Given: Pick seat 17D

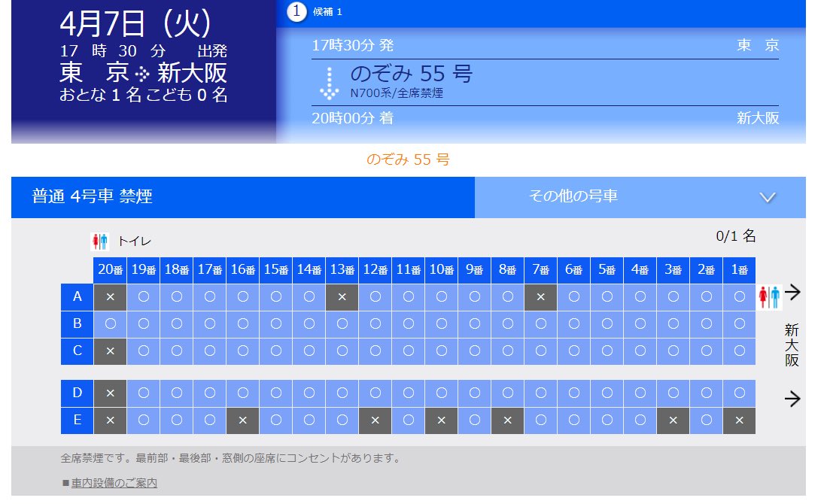Looking at the screenshot, I should coord(210,393).
